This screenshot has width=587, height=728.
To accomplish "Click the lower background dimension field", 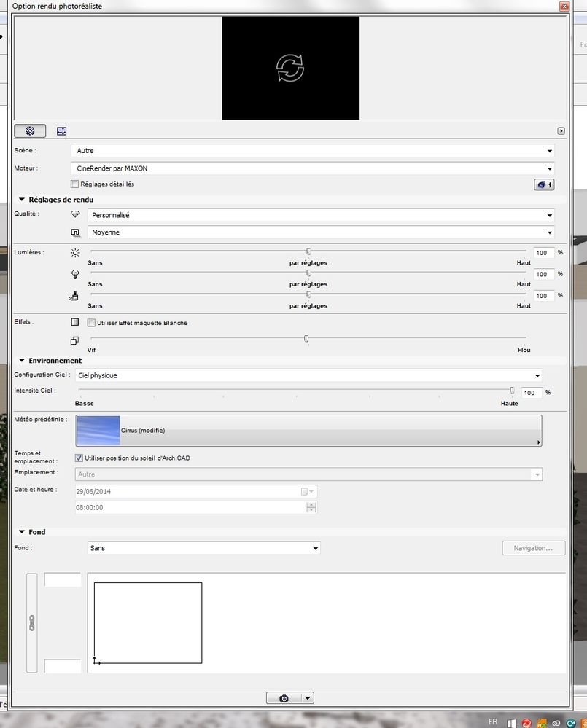I will click(x=62, y=666).
